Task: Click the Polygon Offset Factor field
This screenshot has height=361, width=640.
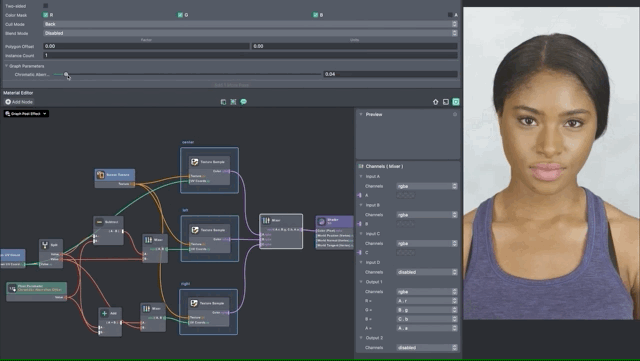Action: (x=146, y=46)
